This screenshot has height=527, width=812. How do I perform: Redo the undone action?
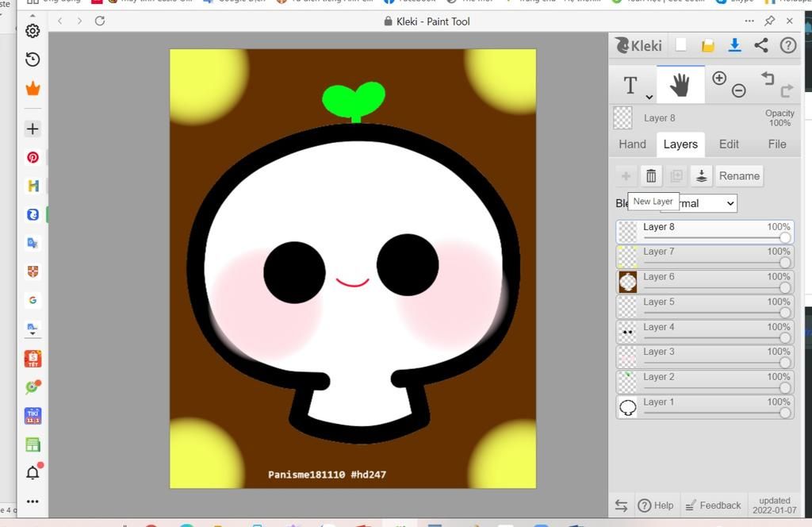[787, 90]
